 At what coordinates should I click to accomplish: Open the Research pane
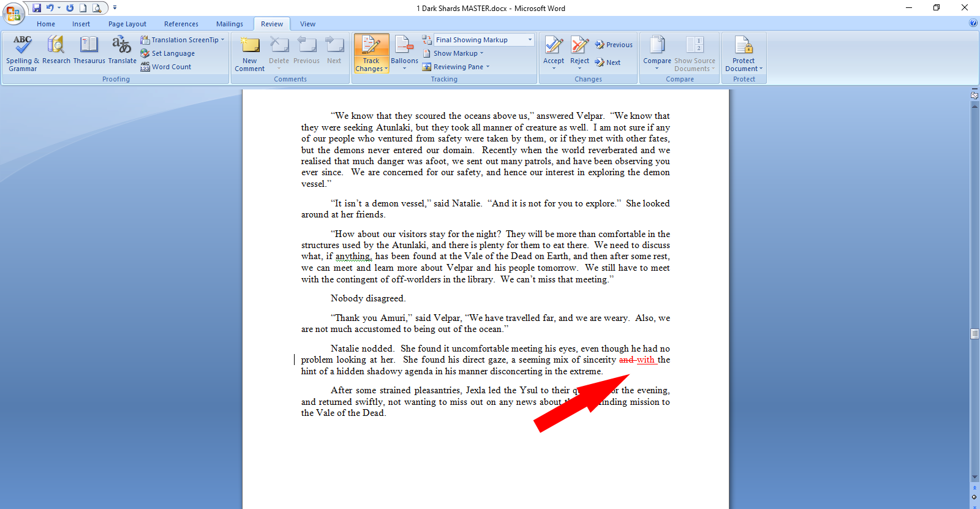(x=56, y=53)
